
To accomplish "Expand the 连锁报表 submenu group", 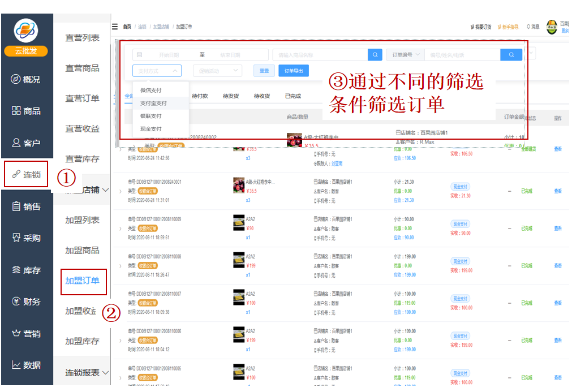I will [87, 373].
